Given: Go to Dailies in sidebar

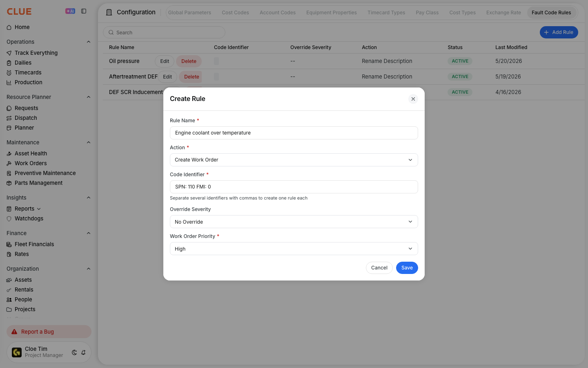Looking at the screenshot, I should coord(23,63).
